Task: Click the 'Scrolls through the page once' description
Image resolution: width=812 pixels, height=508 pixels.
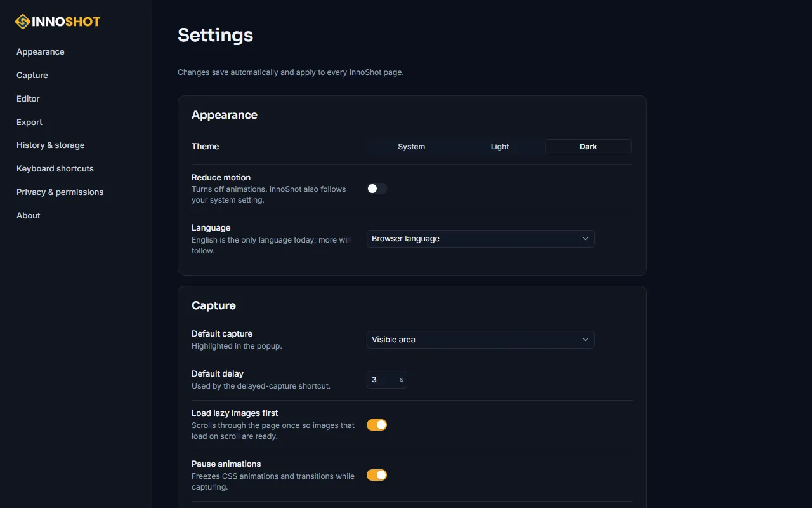Action: click(273, 431)
